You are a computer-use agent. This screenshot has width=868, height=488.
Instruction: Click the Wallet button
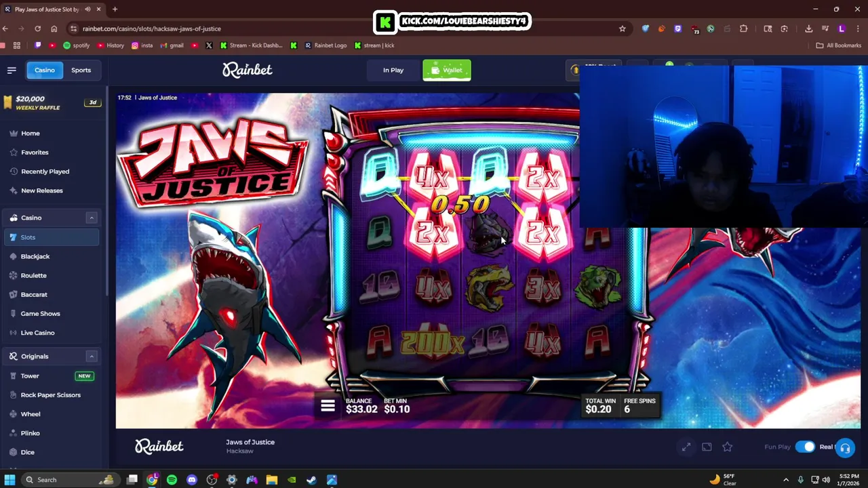(x=446, y=70)
